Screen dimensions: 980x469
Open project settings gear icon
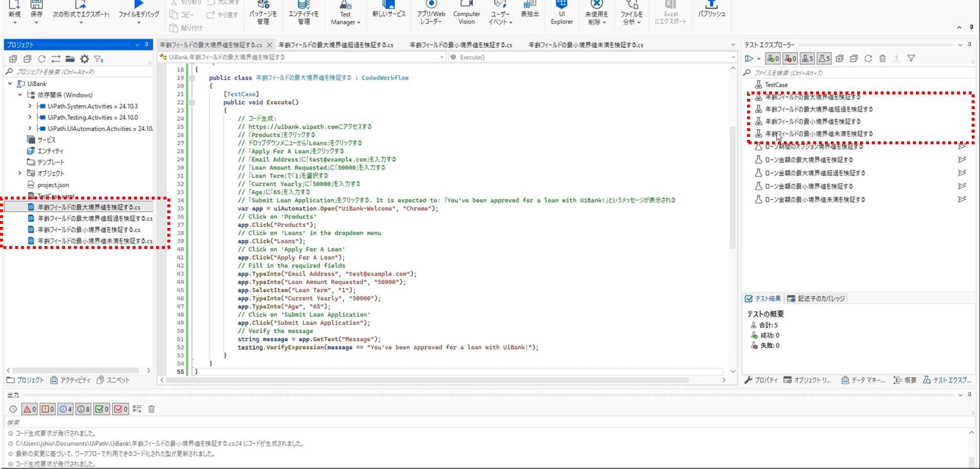(x=85, y=59)
